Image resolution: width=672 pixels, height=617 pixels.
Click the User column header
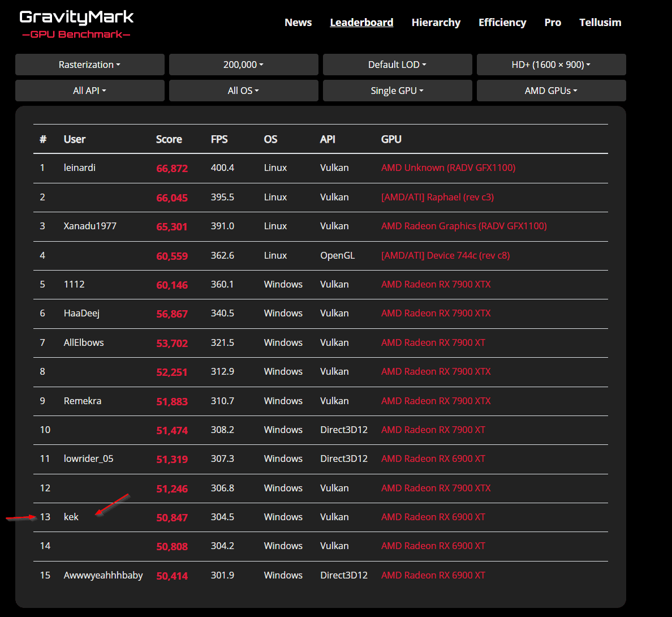pos(75,139)
